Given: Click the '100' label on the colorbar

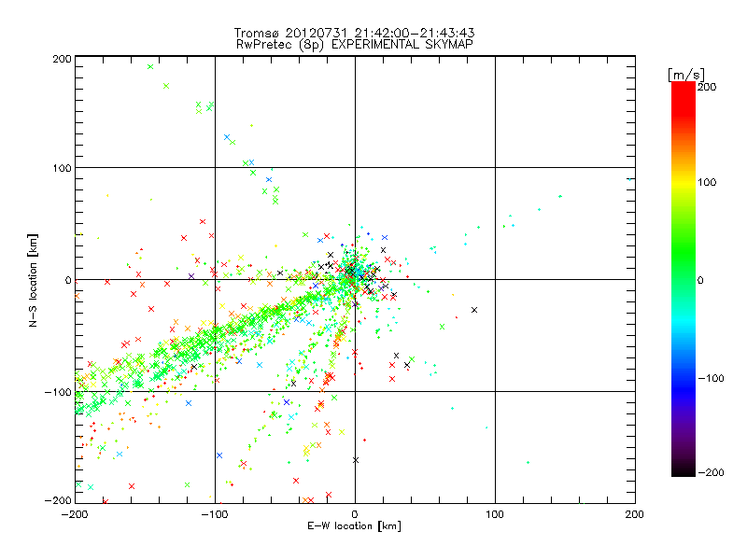Looking at the screenshot, I should click(707, 182).
